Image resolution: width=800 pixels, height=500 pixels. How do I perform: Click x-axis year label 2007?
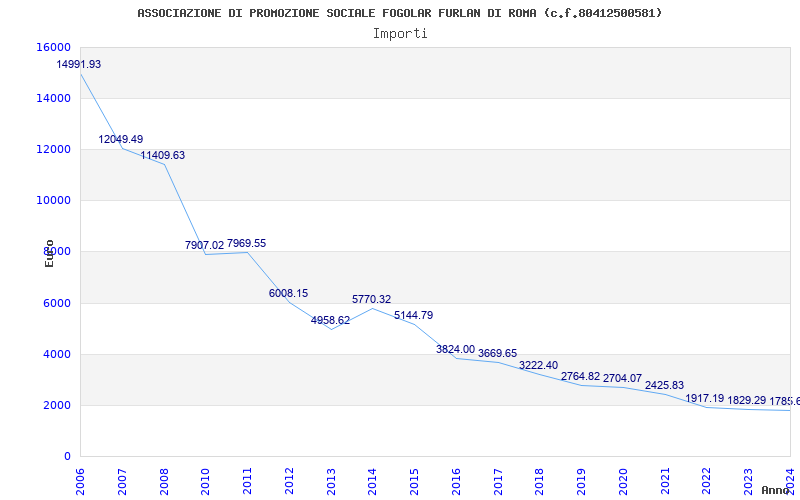point(122,482)
